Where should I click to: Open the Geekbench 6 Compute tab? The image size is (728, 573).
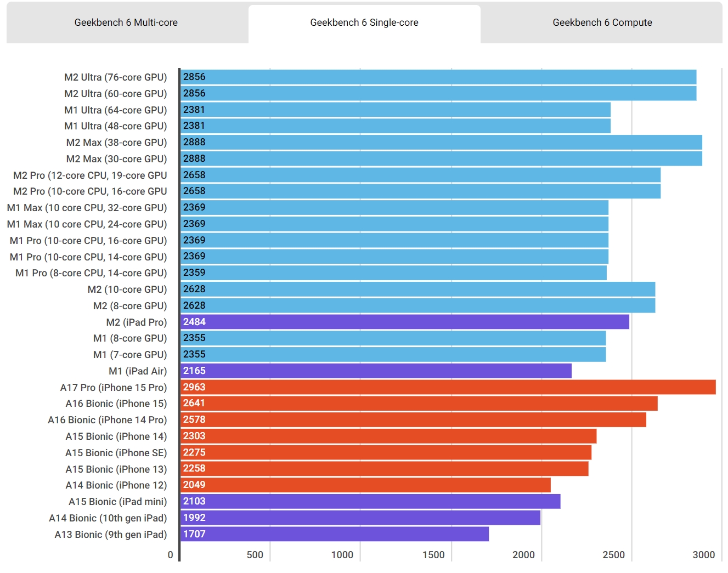tap(602, 22)
